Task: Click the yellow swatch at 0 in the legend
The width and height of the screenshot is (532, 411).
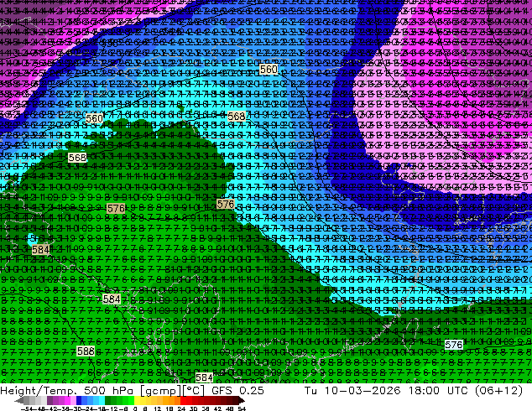Action: [x=137, y=400]
